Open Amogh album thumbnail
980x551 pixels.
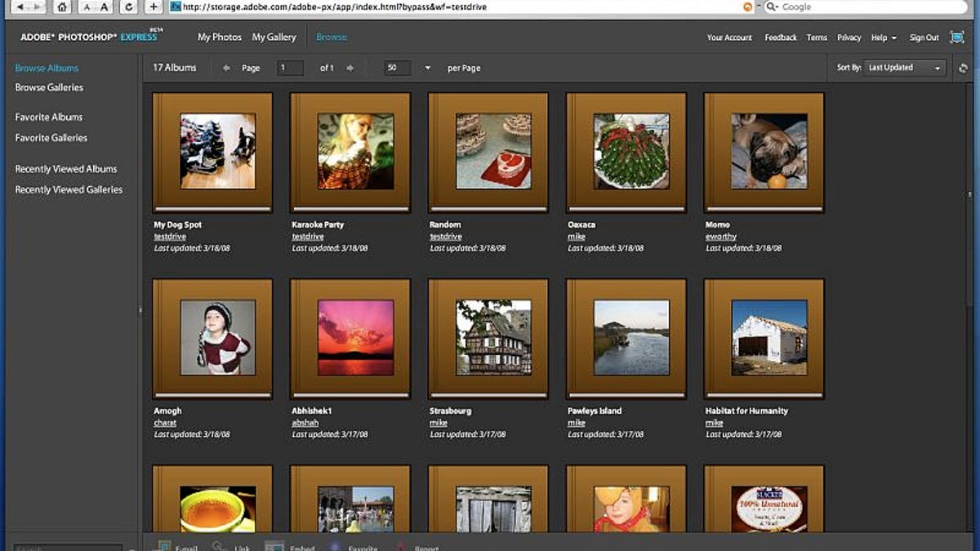pyautogui.click(x=213, y=339)
